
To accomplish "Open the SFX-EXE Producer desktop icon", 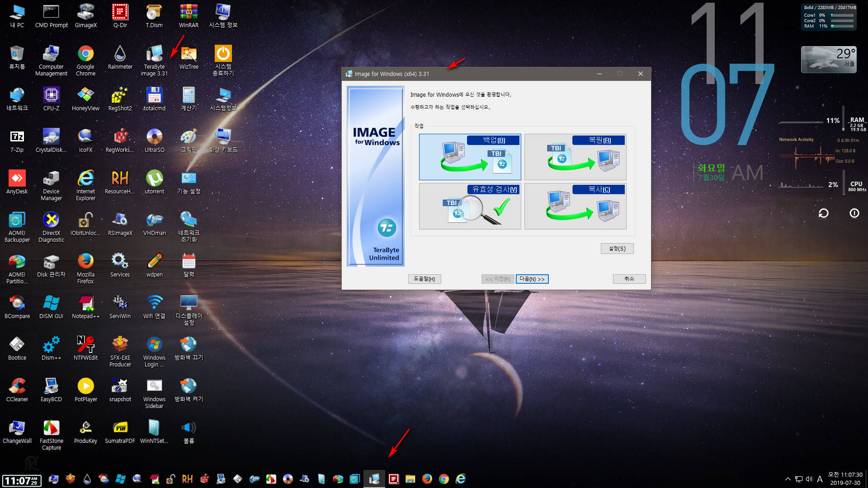I will [x=120, y=352].
